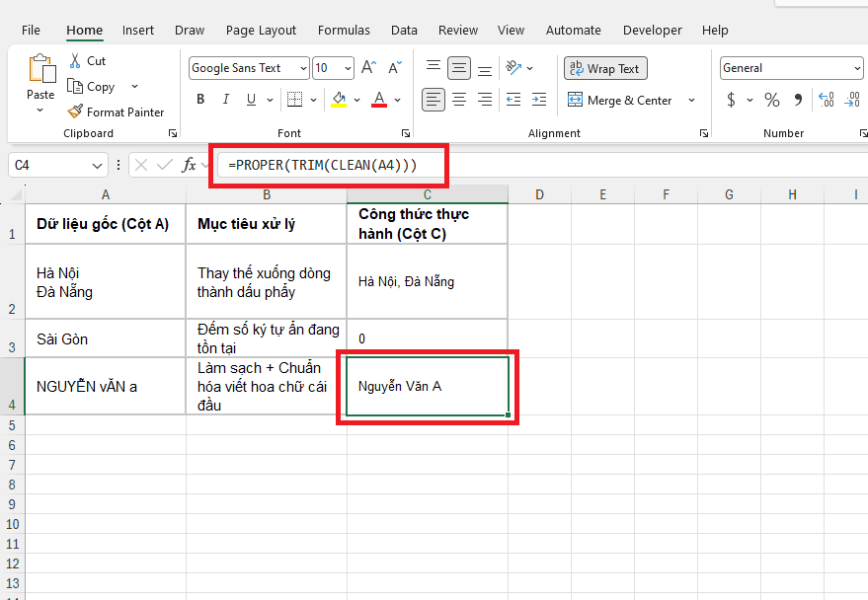Click the Insert Function fx icon
The width and height of the screenshot is (868, 600).
point(190,165)
